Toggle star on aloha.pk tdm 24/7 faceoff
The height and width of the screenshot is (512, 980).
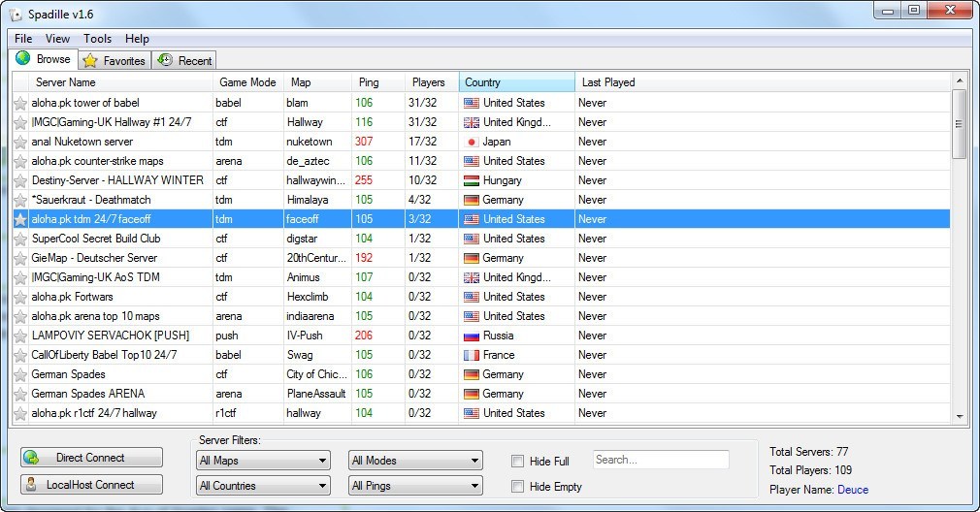(20, 219)
